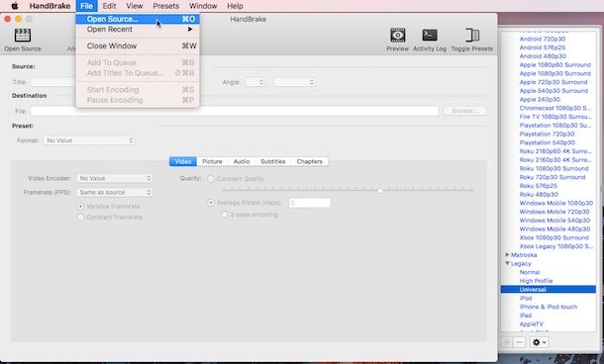Image resolution: width=604 pixels, height=364 pixels.
Task: Open the Presets menu in menu bar
Action: (166, 6)
